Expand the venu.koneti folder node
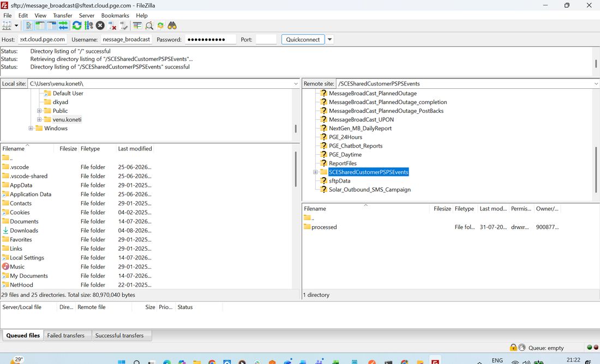 click(39, 119)
